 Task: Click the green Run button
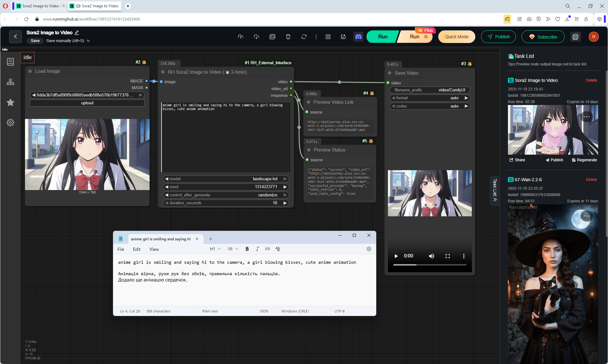[383, 37]
